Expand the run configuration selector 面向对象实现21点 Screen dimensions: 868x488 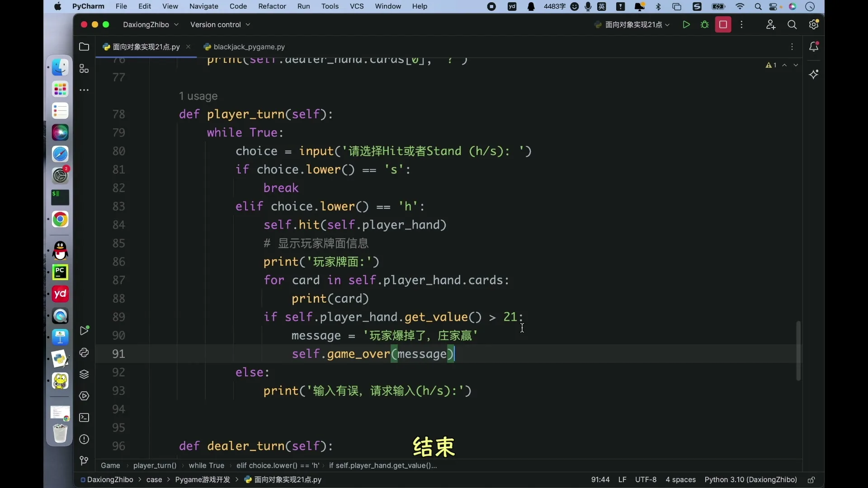pyautogui.click(x=632, y=25)
